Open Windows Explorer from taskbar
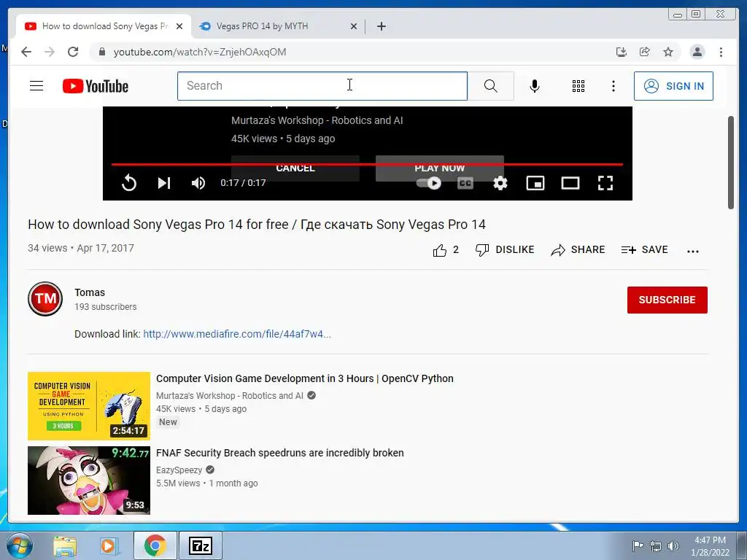The height and width of the screenshot is (560, 747). 65,546
